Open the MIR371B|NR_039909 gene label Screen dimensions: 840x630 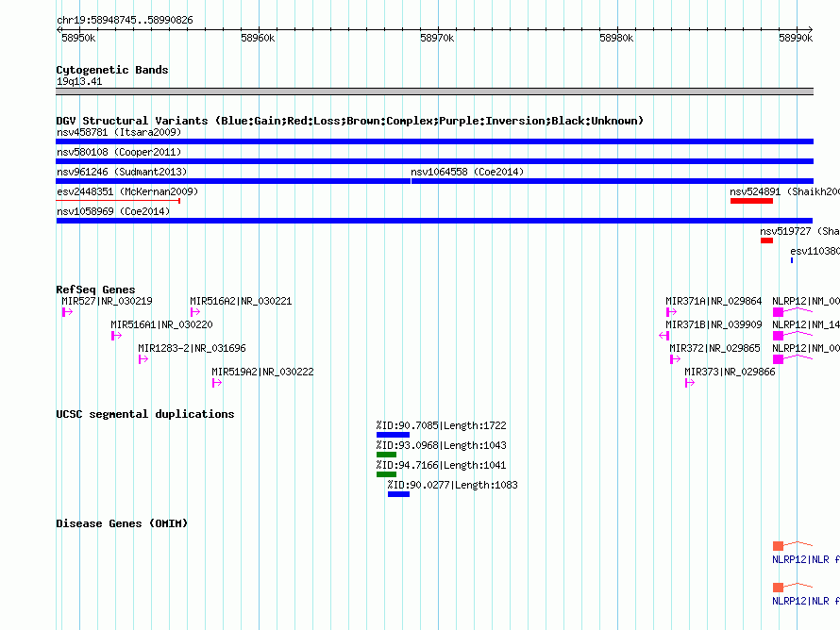pyautogui.click(x=714, y=324)
